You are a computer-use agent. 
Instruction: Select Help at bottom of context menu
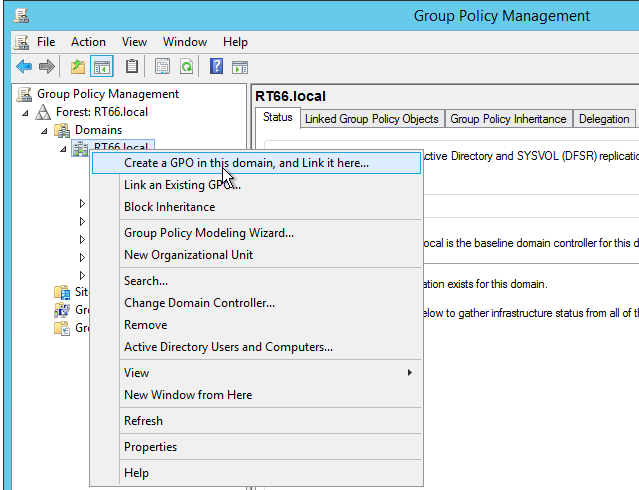pos(256,473)
